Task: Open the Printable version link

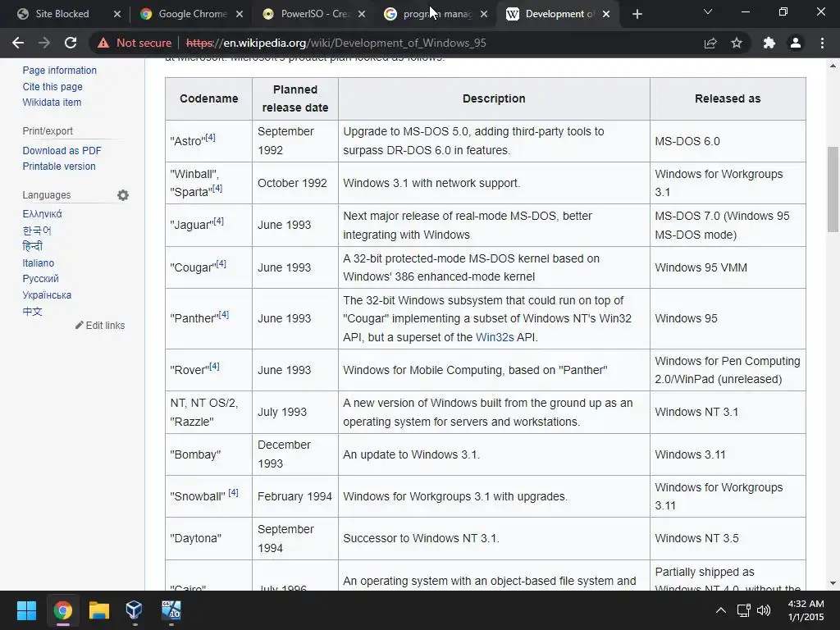Action: pyautogui.click(x=59, y=166)
